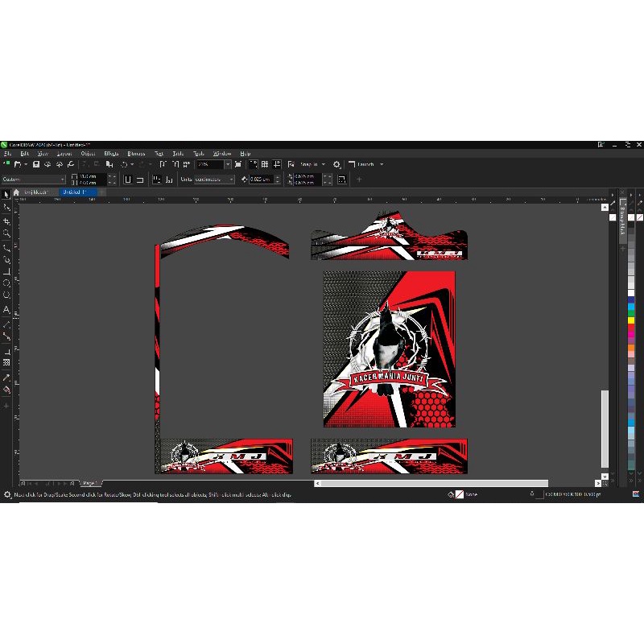Click the Untitled-1 document tab
Image resolution: width=644 pixels, height=644 pixels.
pyautogui.click(x=77, y=193)
